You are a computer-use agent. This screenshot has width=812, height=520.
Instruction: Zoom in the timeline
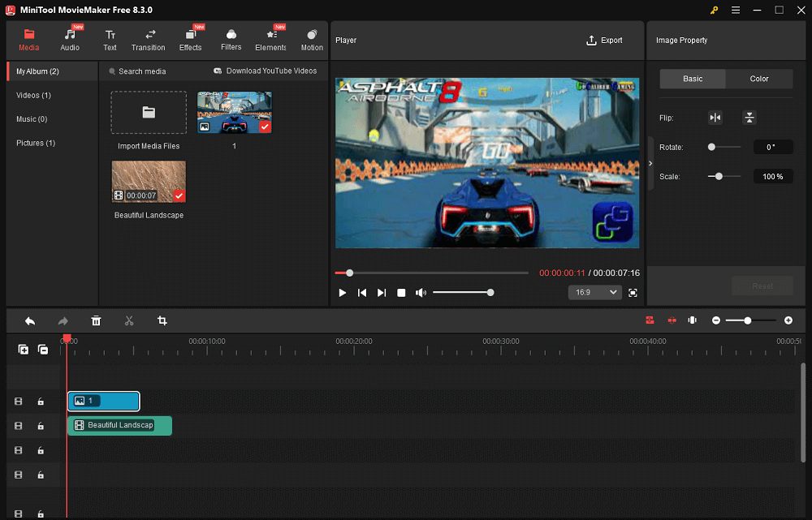(x=788, y=320)
